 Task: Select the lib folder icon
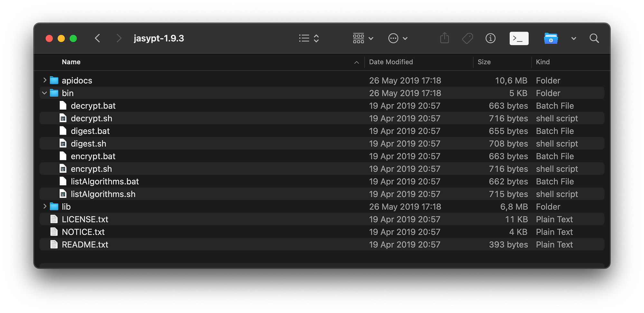54,207
